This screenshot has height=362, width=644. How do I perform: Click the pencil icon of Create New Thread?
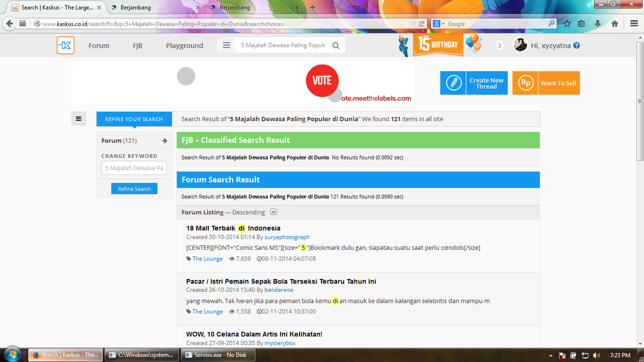[x=453, y=83]
